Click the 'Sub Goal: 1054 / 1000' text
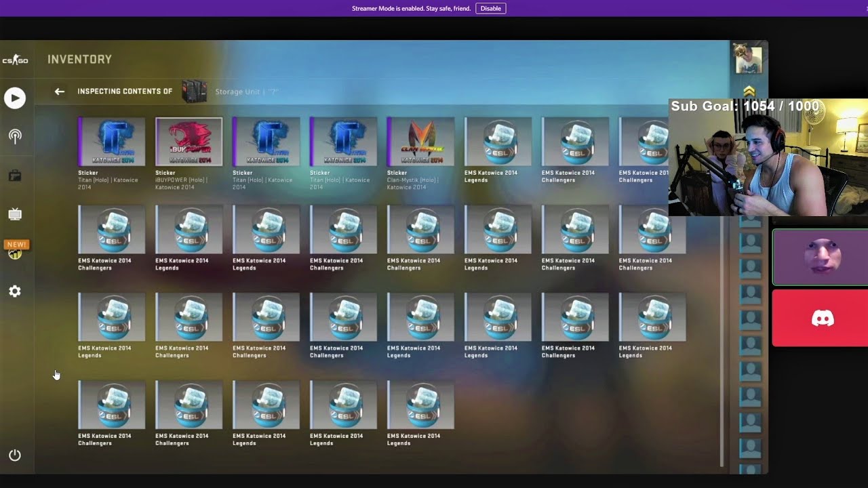The image size is (868, 488). [745, 106]
